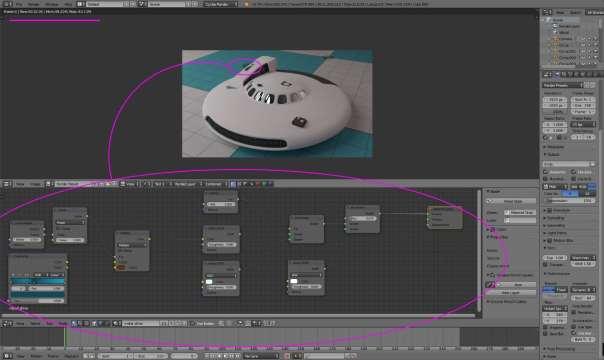Collapse the Node panel in node editor sidebar
The image size is (604, 360).
pyautogui.click(x=493, y=191)
